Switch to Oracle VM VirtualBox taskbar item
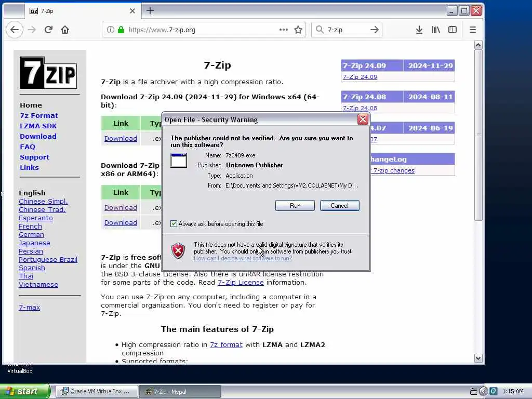 [x=96, y=392]
